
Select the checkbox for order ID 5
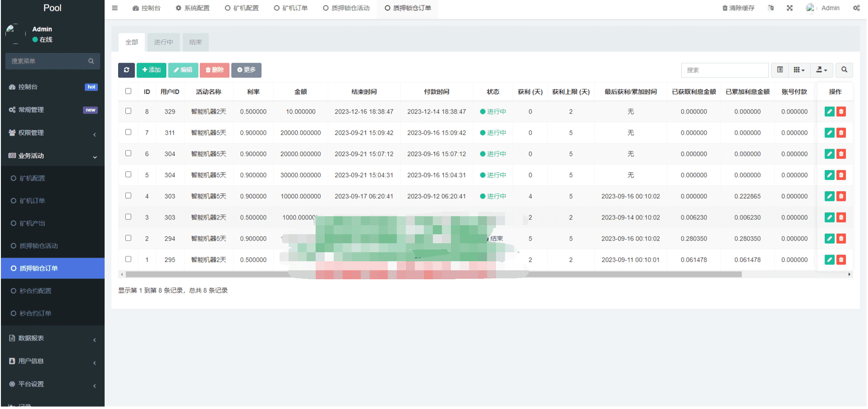coord(129,175)
